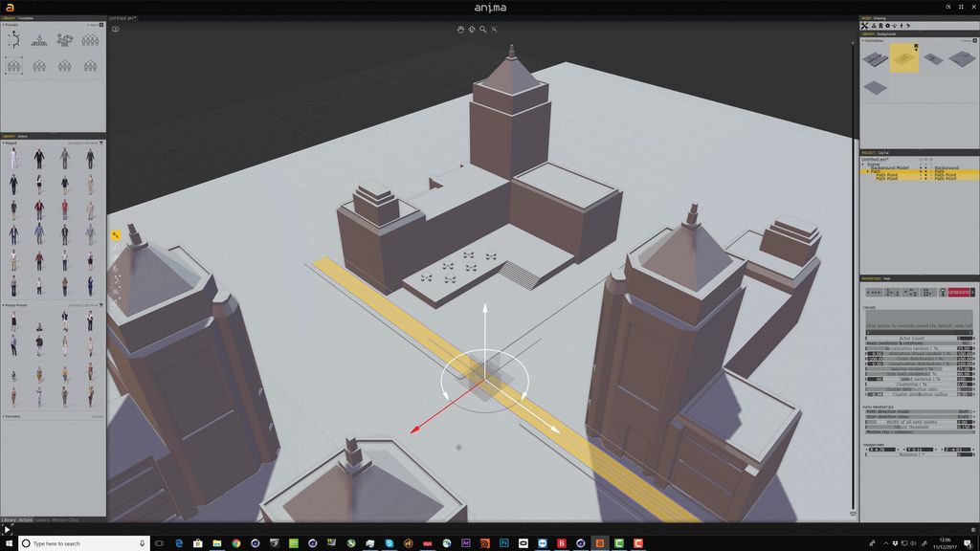Select the magnifier zoom tool above the viewport
Image resolution: width=980 pixels, height=551 pixels.
(482, 30)
